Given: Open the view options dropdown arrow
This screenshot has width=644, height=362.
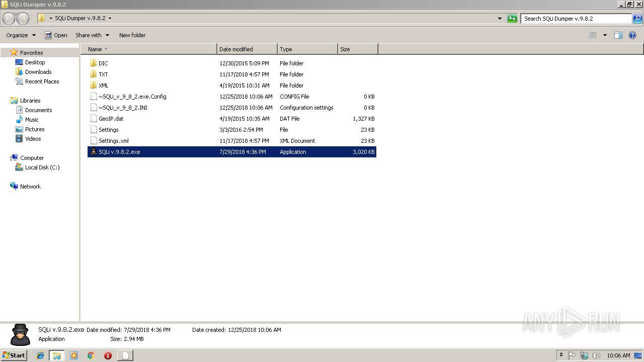Looking at the screenshot, I should tap(605, 35).
